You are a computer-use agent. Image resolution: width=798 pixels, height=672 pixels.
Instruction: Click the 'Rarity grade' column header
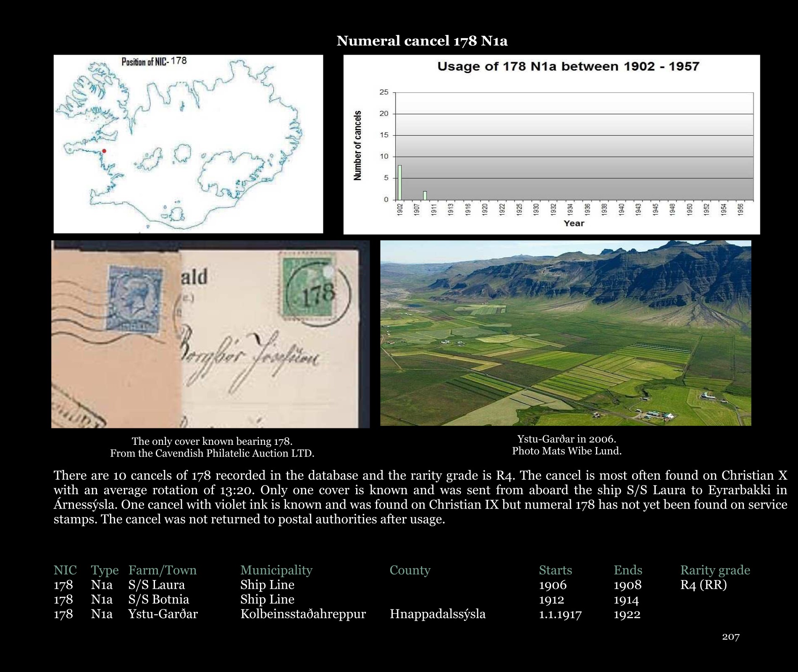tap(715, 570)
